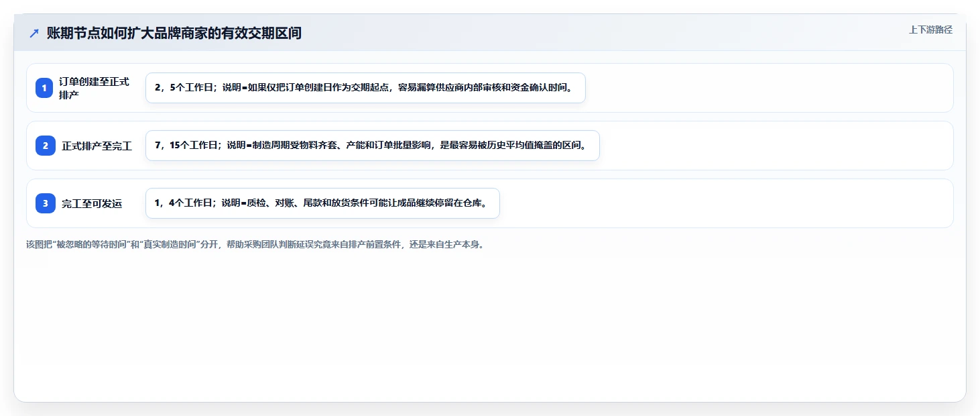Select the 订单创建至正式排产 step label
The width and height of the screenshot is (980, 416).
95,88
